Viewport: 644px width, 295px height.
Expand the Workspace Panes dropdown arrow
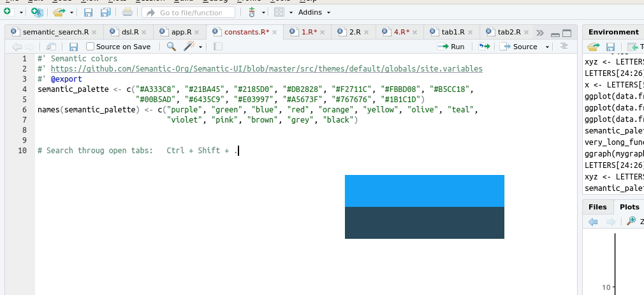pyautogui.click(x=291, y=13)
